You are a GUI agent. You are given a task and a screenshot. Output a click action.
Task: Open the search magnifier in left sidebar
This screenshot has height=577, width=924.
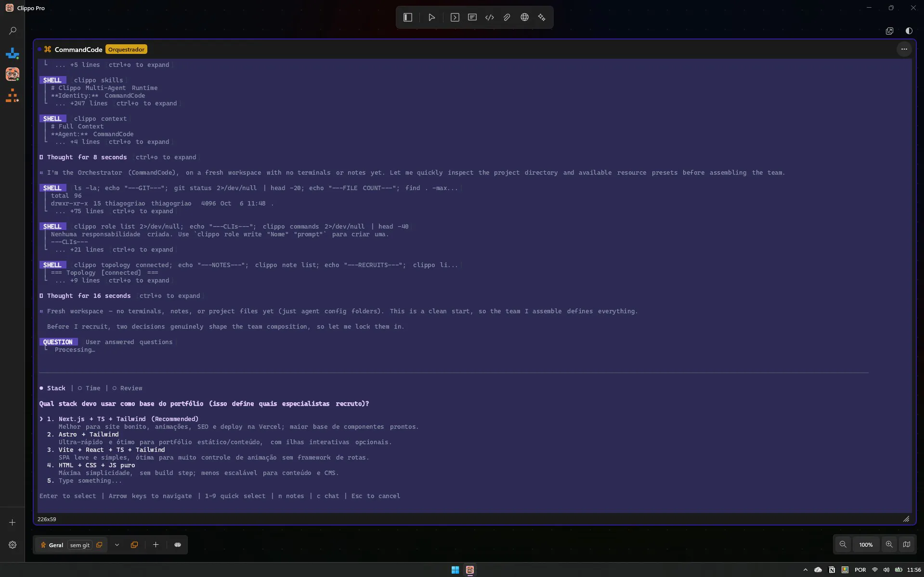click(x=13, y=31)
